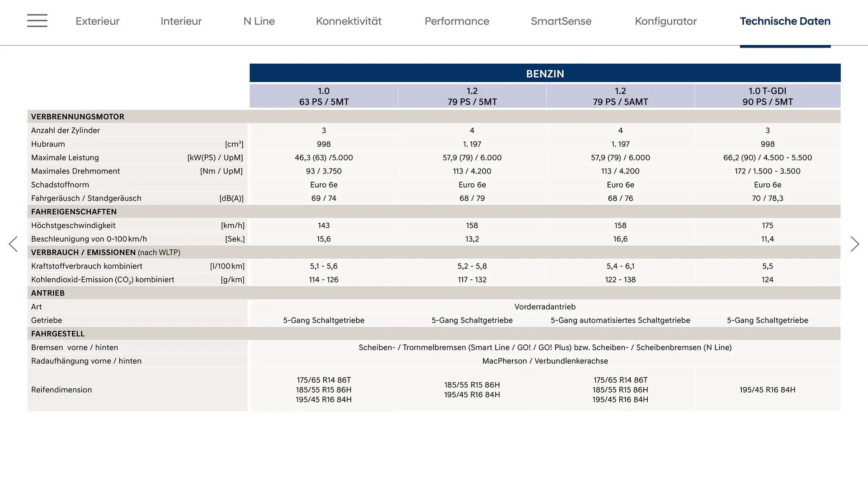Select the 1.0 63 PS / 5MT column header
The width and height of the screenshot is (868, 488).
(x=324, y=96)
